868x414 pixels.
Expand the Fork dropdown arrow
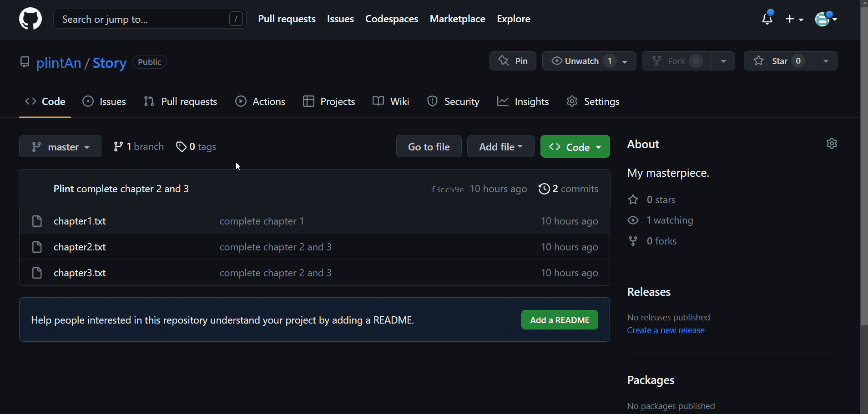click(723, 61)
